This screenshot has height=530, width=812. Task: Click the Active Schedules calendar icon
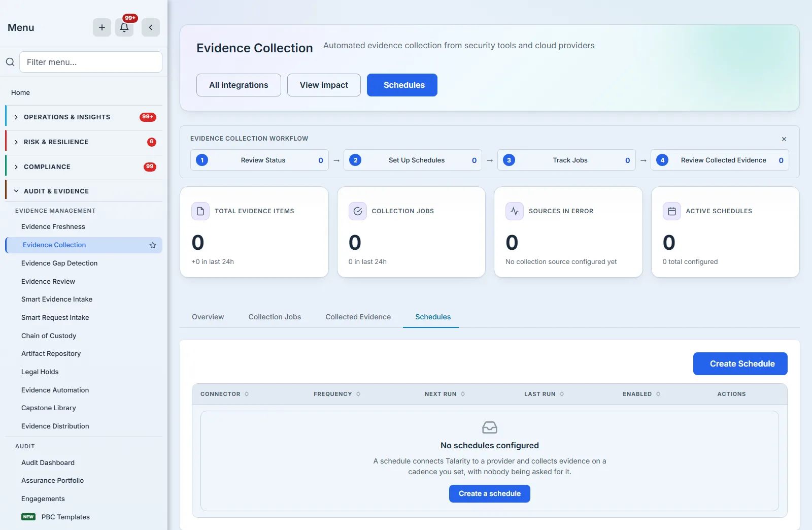click(x=672, y=211)
